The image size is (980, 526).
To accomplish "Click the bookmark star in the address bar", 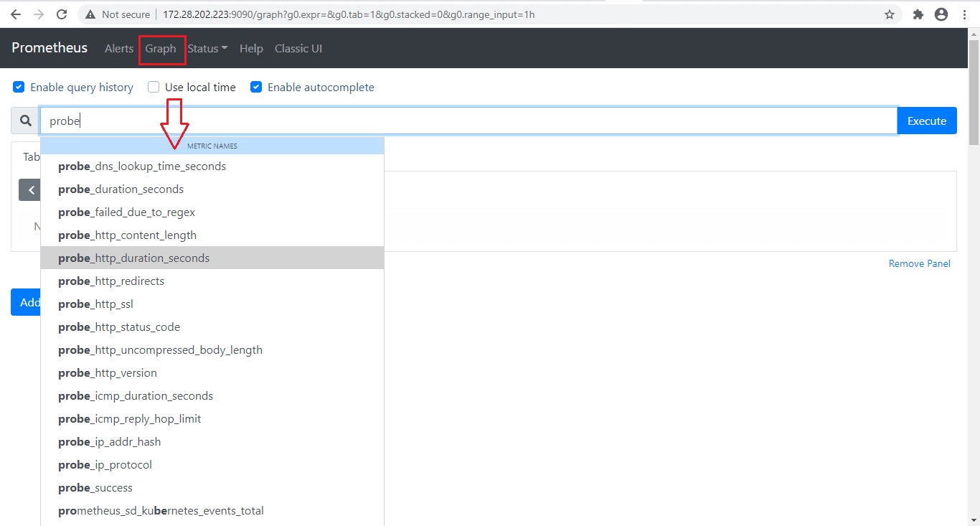I will tap(889, 14).
